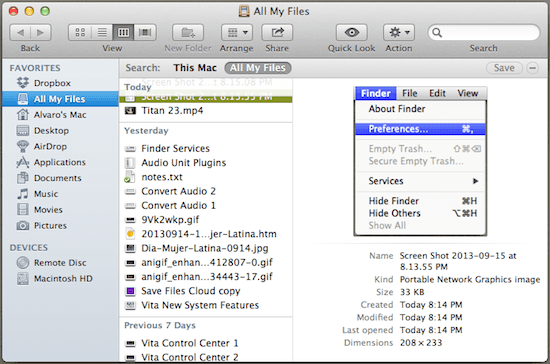Select Applications in Favorites sidebar

coord(59,162)
